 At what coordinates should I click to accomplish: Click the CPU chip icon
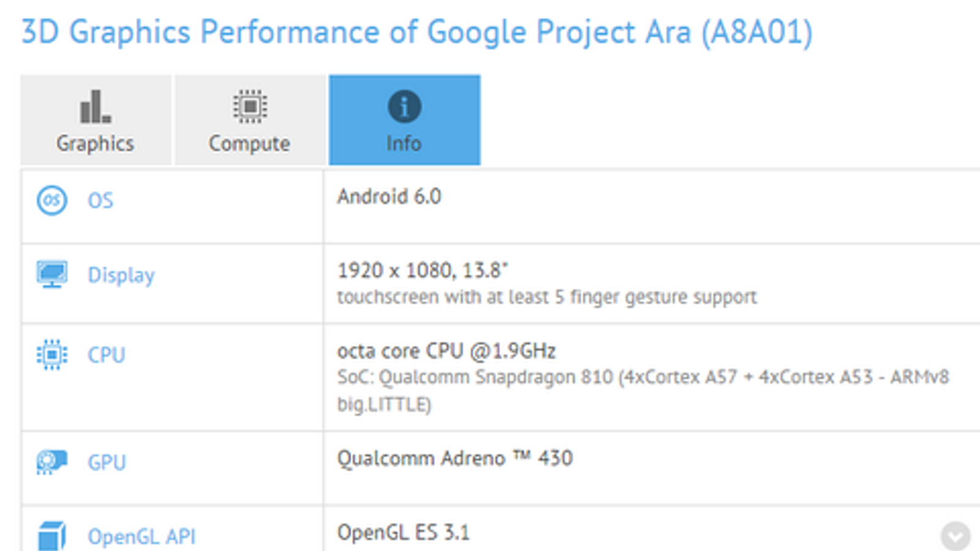pyautogui.click(x=52, y=354)
